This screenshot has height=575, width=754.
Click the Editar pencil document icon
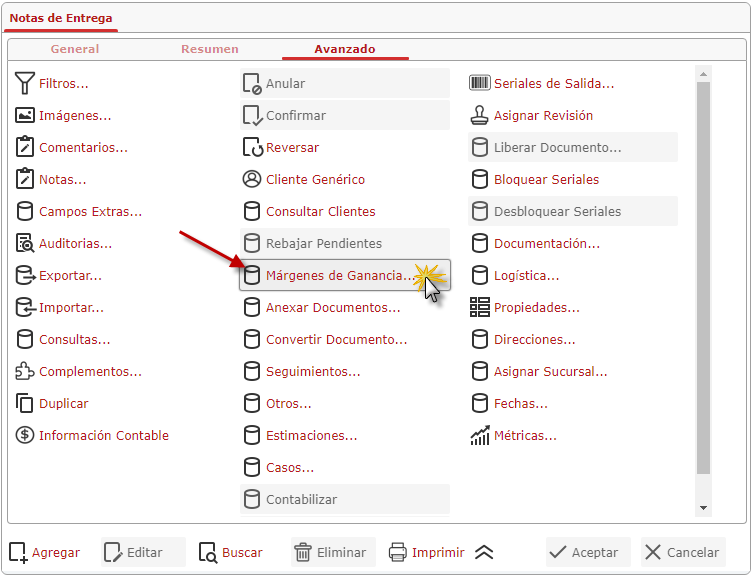point(113,552)
